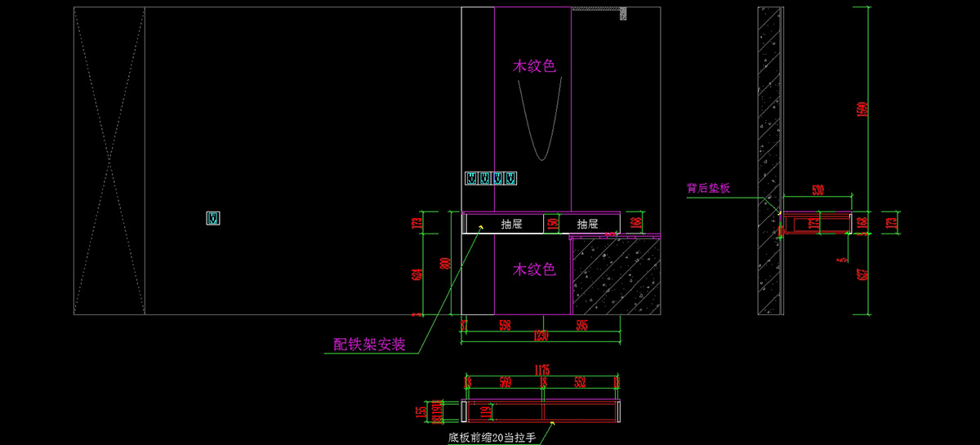Click the hatched wall in the section view

click(x=768, y=161)
